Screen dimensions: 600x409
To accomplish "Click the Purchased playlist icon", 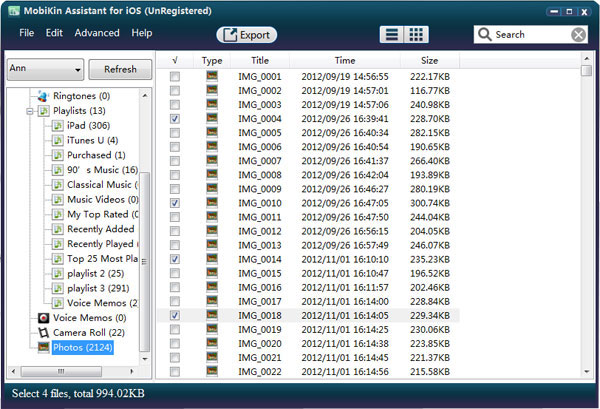I will pos(57,155).
